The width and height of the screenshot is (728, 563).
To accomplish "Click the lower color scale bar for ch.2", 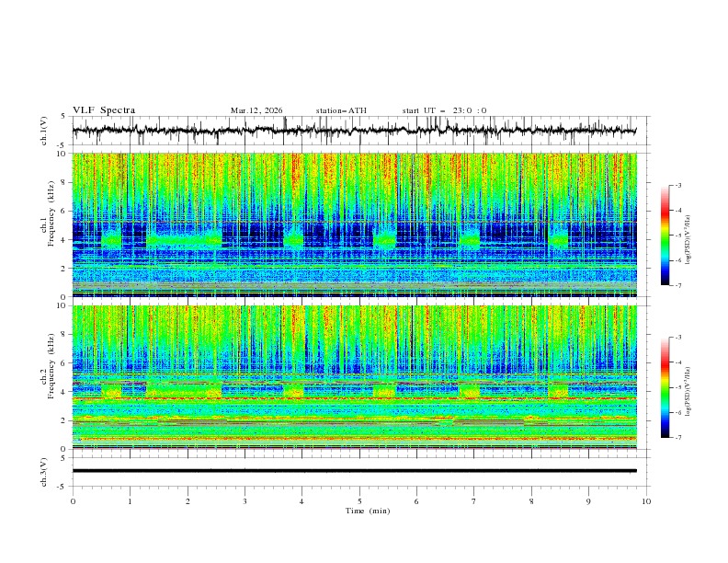I will 665,387.
